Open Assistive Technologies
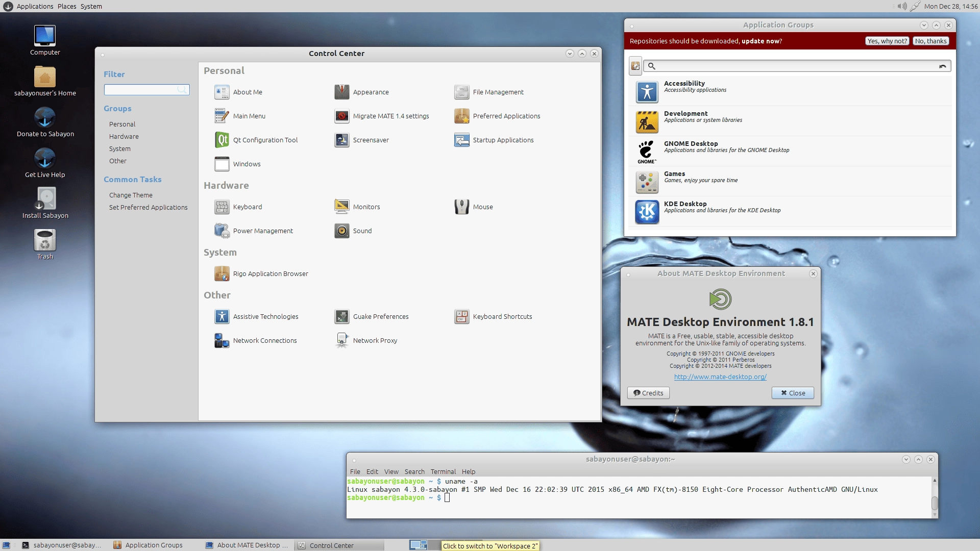 pyautogui.click(x=256, y=317)
